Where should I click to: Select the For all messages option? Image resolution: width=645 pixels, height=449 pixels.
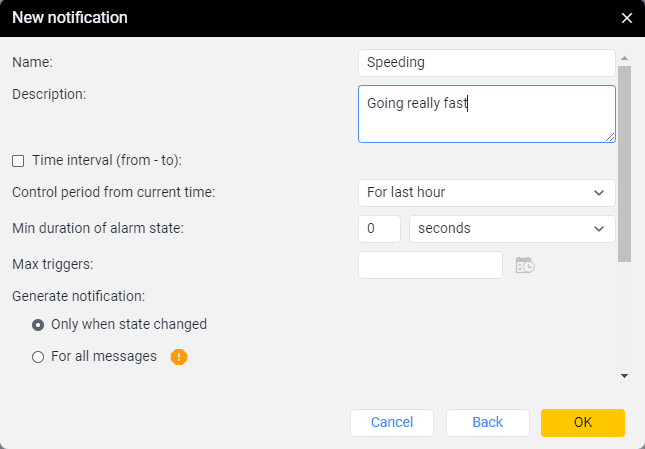[x=38, y=356]
